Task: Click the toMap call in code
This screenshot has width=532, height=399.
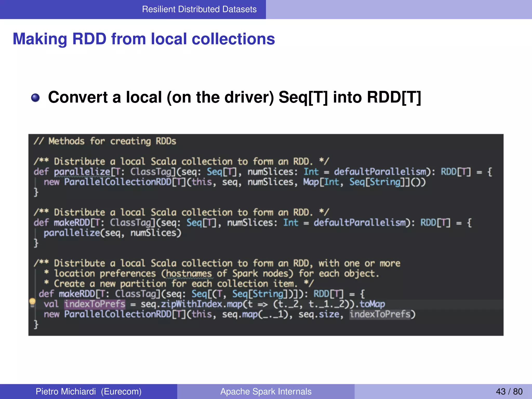Action: [372, 304]
